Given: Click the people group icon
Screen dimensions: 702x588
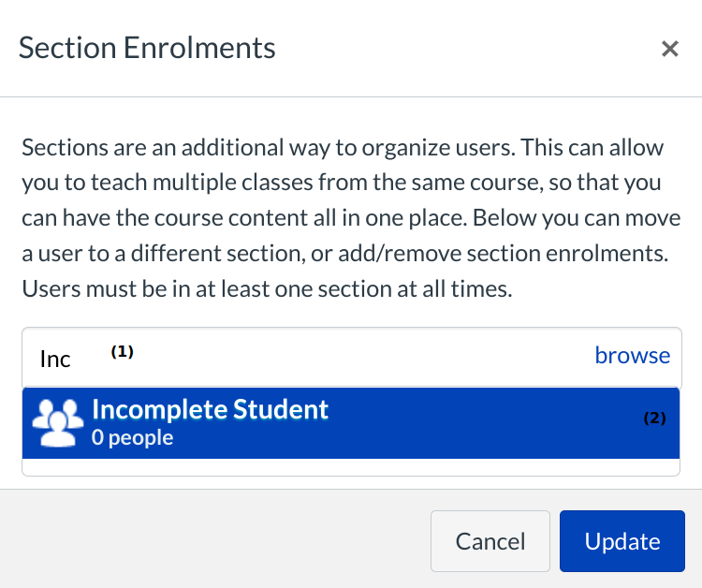Looking at the screenshot, I should pyautogui.click(x=58, y=423).
